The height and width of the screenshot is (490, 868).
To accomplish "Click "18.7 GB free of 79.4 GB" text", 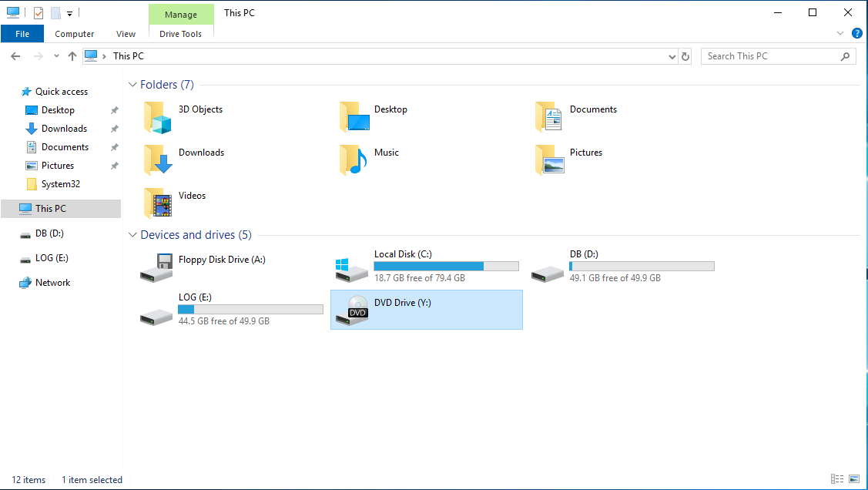I will pyautogui.click(x=420, y=278).
